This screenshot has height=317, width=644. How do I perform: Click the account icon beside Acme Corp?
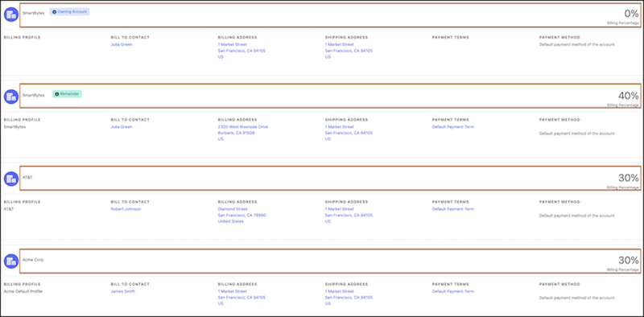(11, 261)
